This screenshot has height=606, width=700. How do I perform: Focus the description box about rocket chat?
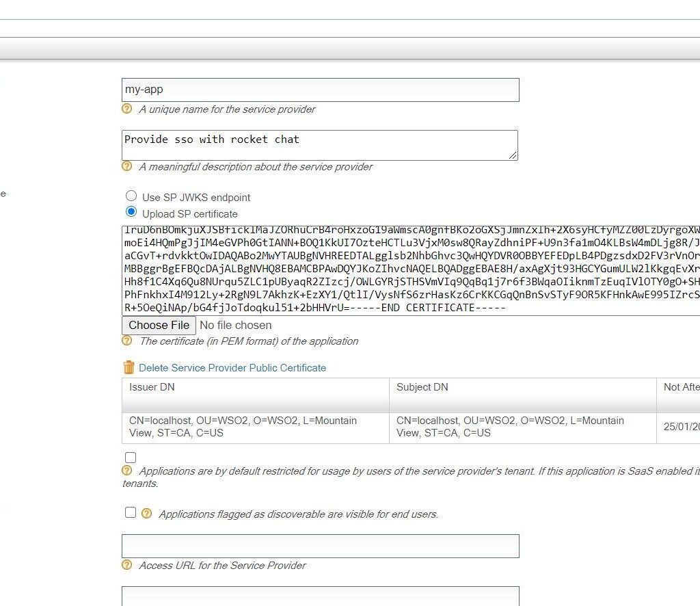tap(320, 145)
